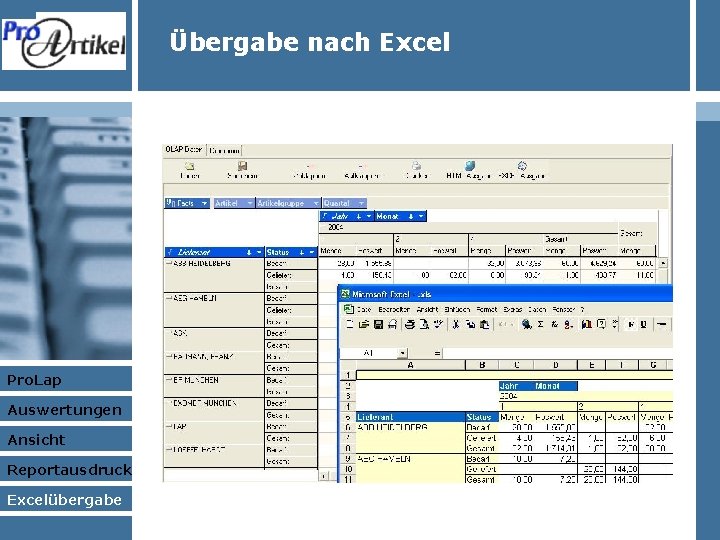Open the Artikel dimension dropdown
The width and height of the screenshot is (720, 540).
[250, 203]
